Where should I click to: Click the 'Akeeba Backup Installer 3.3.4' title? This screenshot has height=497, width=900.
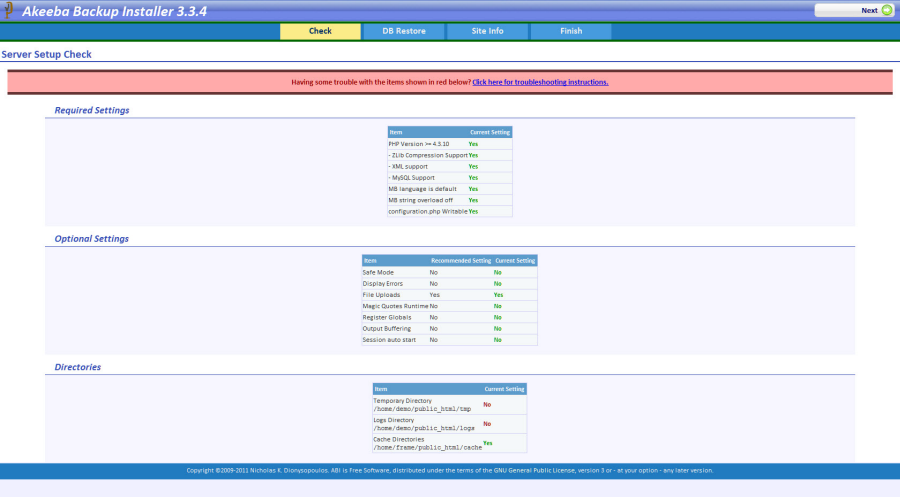click(x=114, y=11)
